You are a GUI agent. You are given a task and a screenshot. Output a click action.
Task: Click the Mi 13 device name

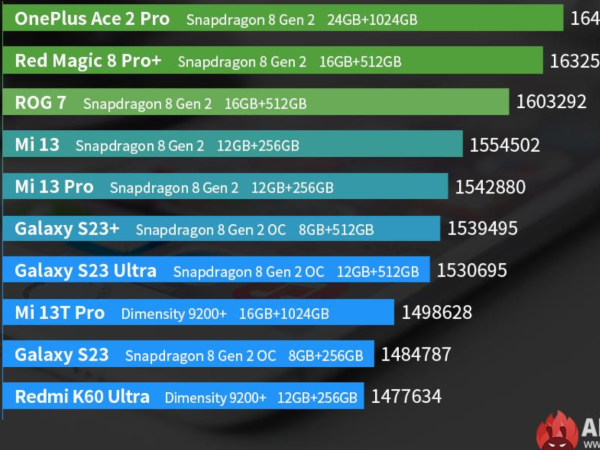coord(37,145)
